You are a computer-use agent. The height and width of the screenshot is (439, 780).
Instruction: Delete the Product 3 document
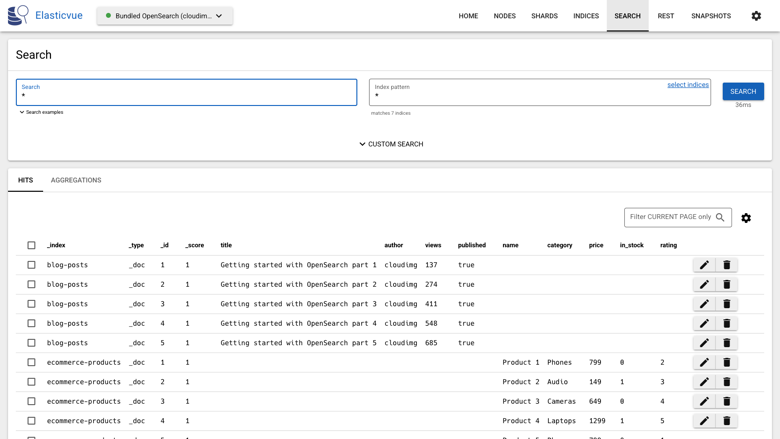(726, 401)
